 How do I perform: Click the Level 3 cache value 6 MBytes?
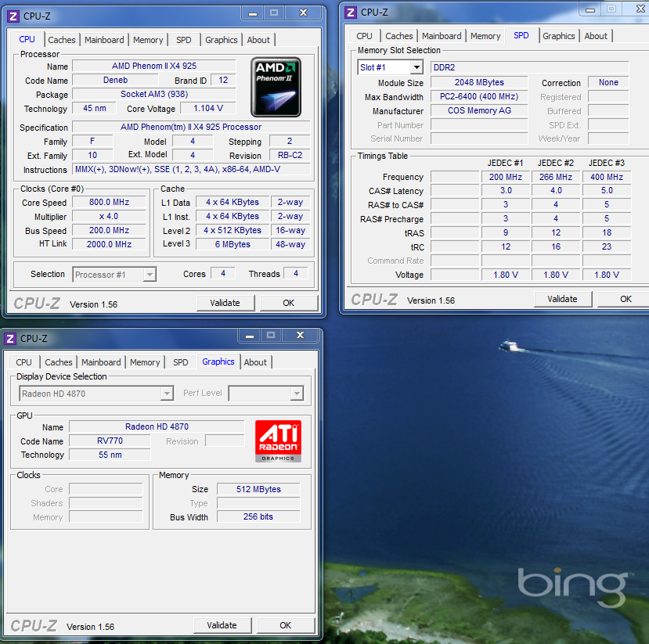(233, 244)
